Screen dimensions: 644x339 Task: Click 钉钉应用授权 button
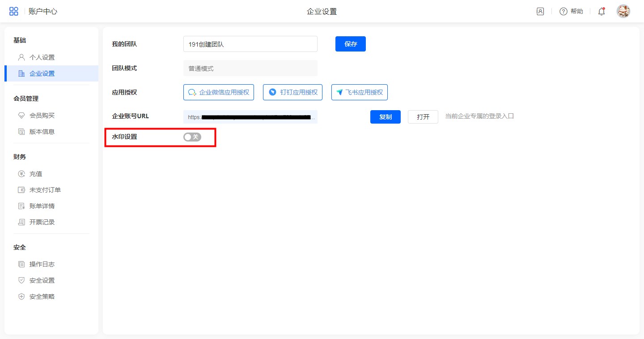tap(292, 92)
